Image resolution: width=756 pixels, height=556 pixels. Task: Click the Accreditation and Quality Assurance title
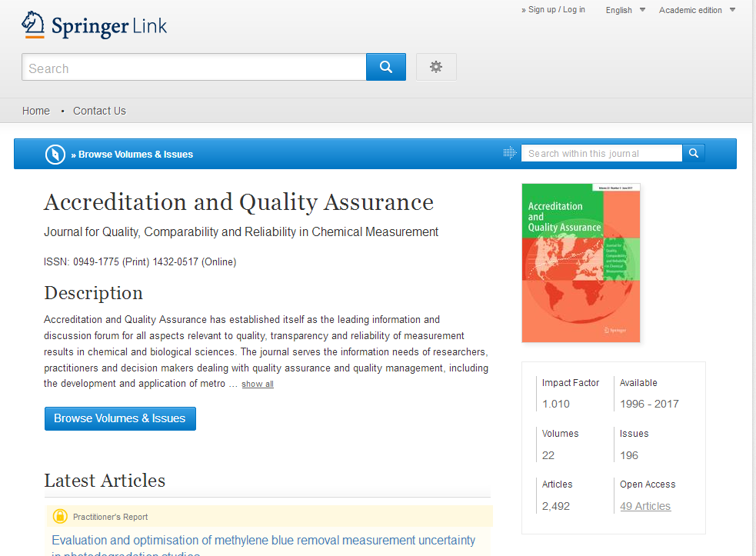tap(238, 202)
